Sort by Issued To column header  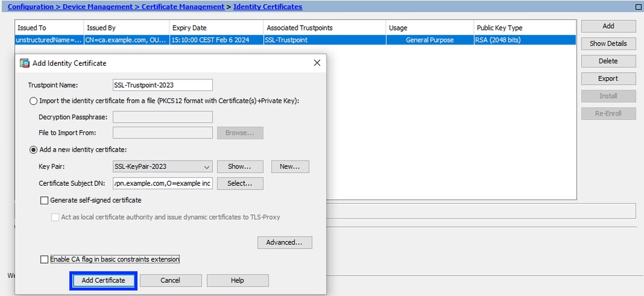coord(49,28)
